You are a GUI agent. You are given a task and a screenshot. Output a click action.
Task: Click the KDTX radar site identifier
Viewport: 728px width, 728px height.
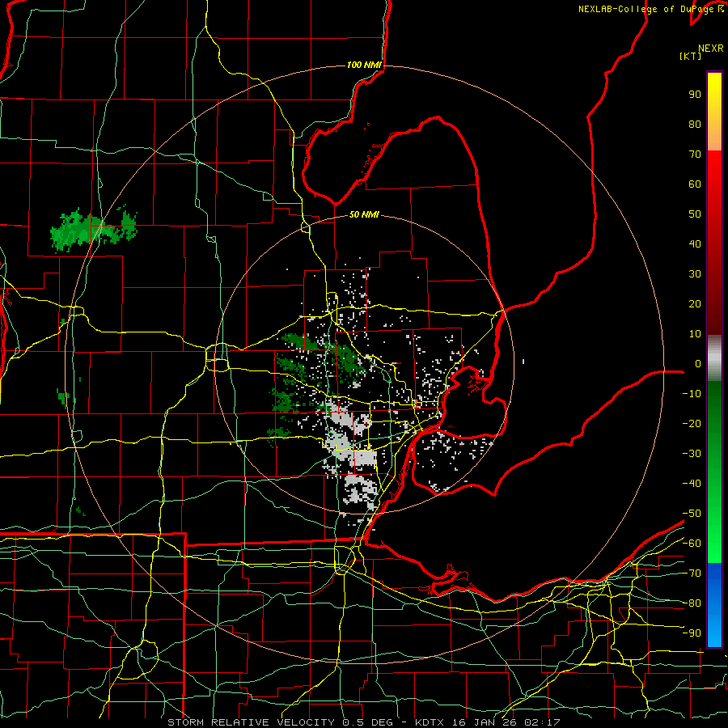tap(430, 722)
